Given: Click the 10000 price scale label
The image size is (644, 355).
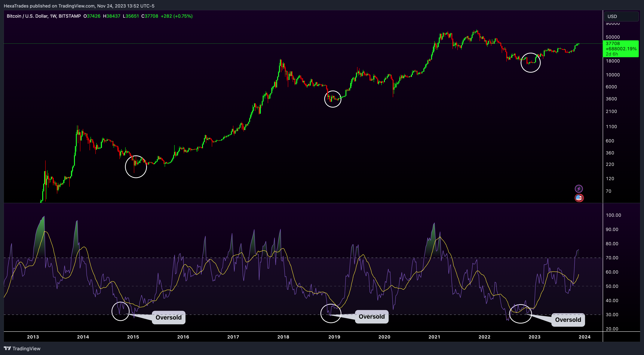Looking at the screenshot, I should pyautogui.click(x=613, y=75).
